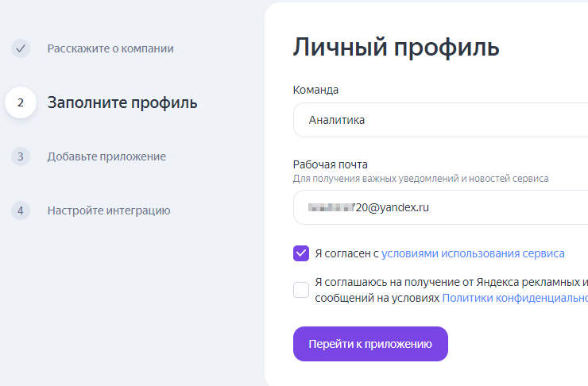The height and width of the screenshot is (386, 588).
Task: Select the 'Заполните профиль' step label
Action: click(122, 102)
